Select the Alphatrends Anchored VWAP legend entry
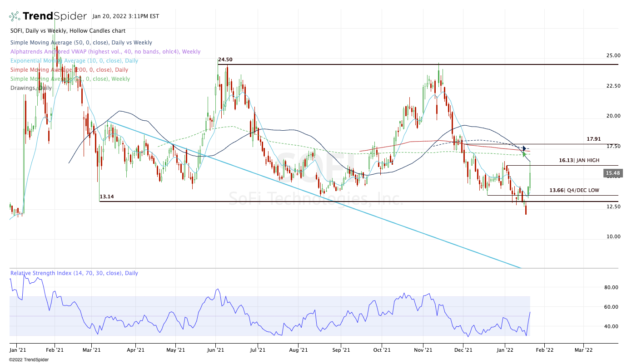Image resolution: width=632 pixels, height=364 pixels. click(105, 52)
